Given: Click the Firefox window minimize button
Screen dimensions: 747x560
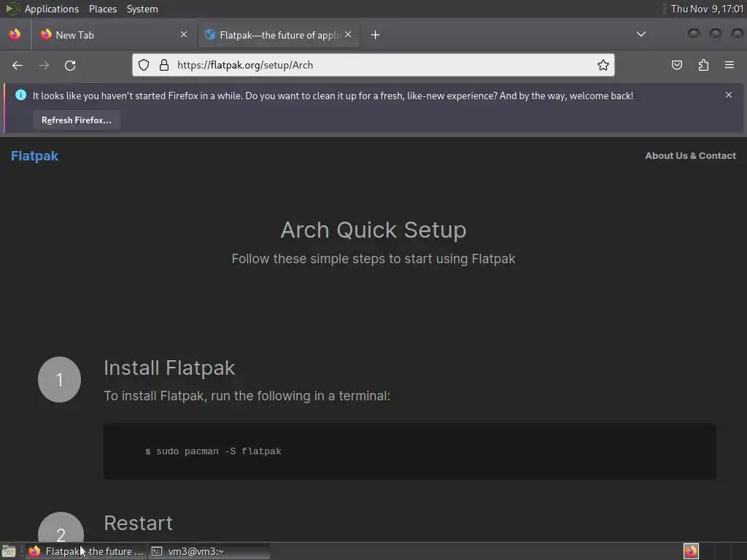Looking at the screenshot, I should tap(694, 34).
